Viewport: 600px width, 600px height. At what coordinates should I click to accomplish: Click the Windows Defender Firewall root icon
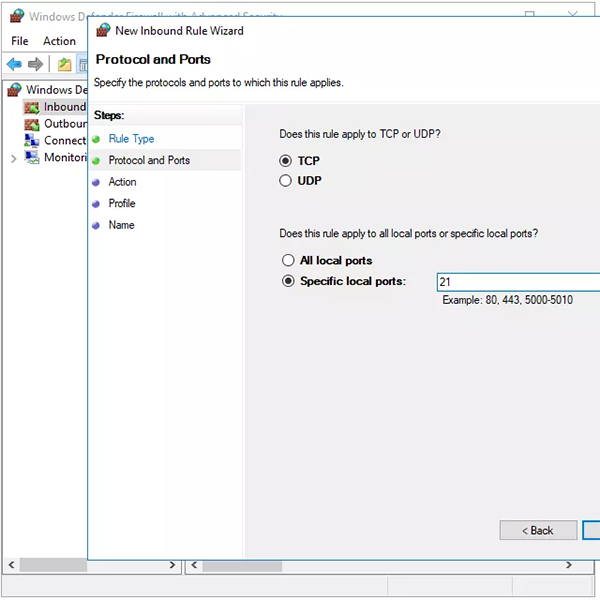(14, 90)
